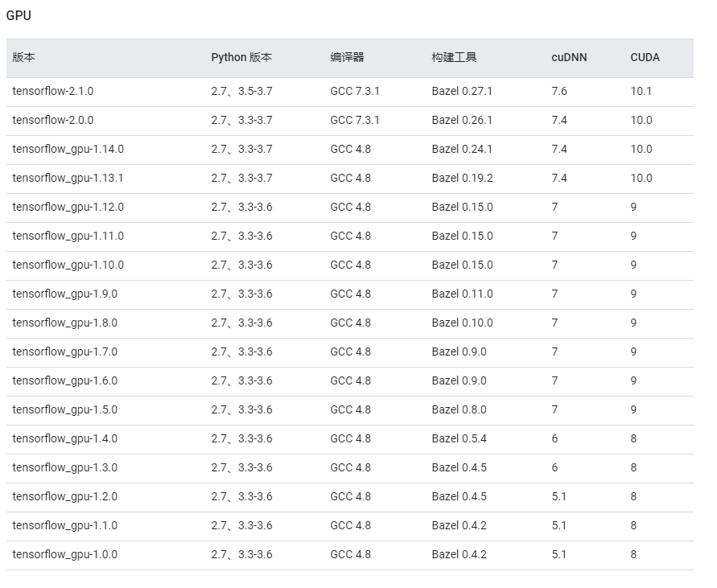
Task: Click GCC 7.3.1 in the tensorflow-2.1.0 row
Action: 355,91
